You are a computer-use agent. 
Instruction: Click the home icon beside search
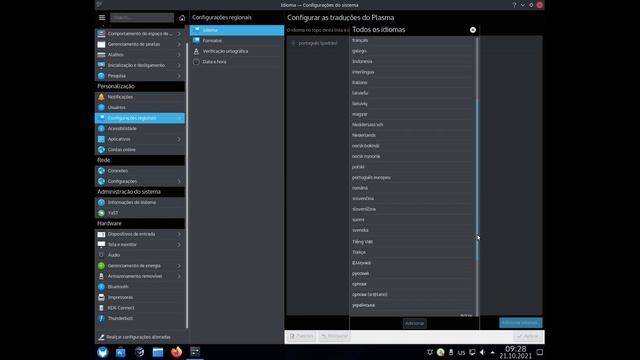(182, 18)
